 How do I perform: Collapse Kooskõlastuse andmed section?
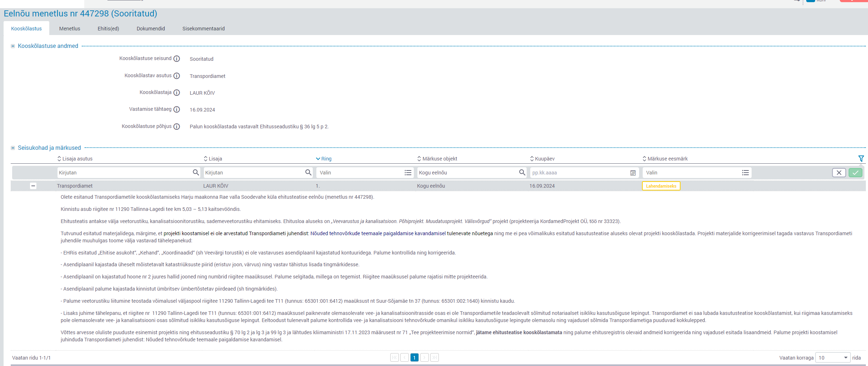pyautogui.click(x=13, y=46)
